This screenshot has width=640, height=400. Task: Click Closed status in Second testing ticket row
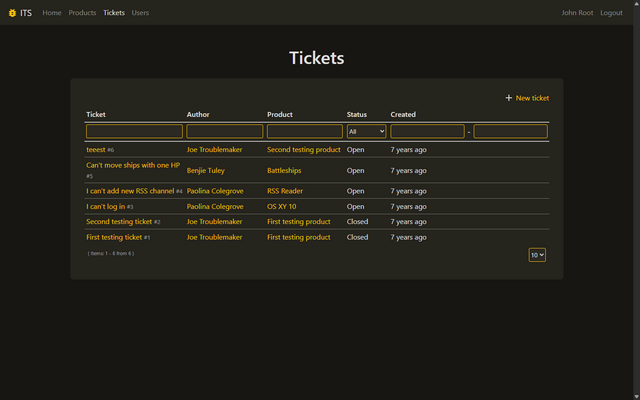[358, 222]
